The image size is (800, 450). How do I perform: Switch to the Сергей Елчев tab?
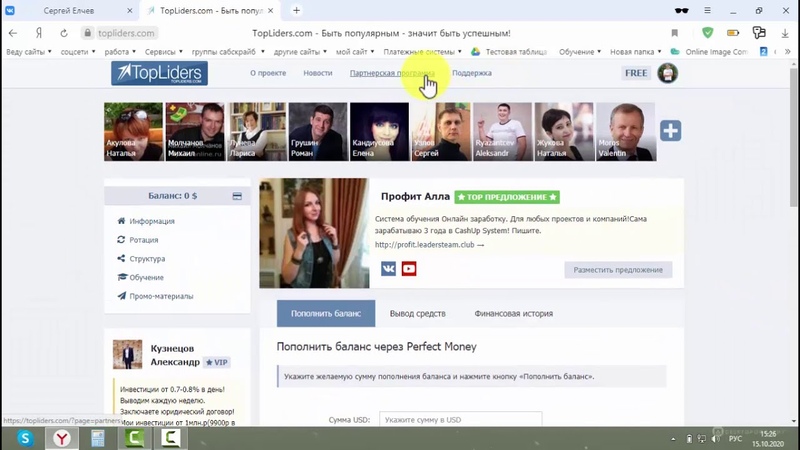tap(68, 11)
